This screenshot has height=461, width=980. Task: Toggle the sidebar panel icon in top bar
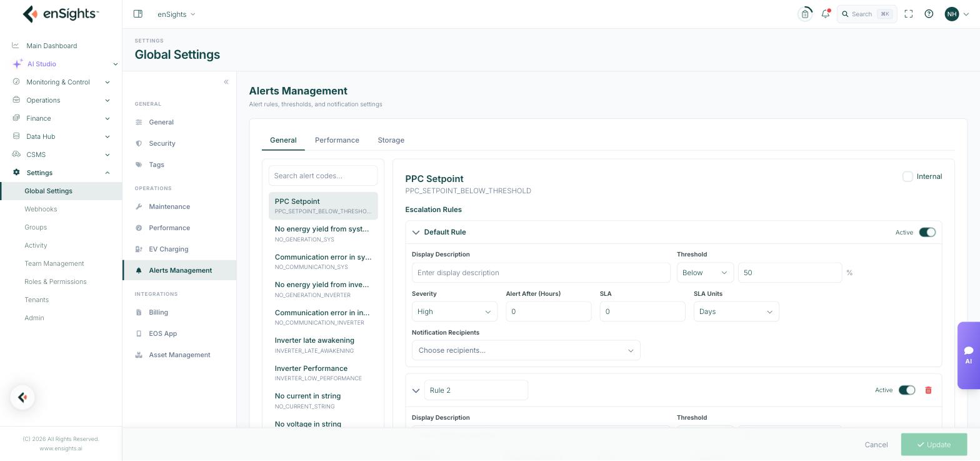[x=138, y=14]
